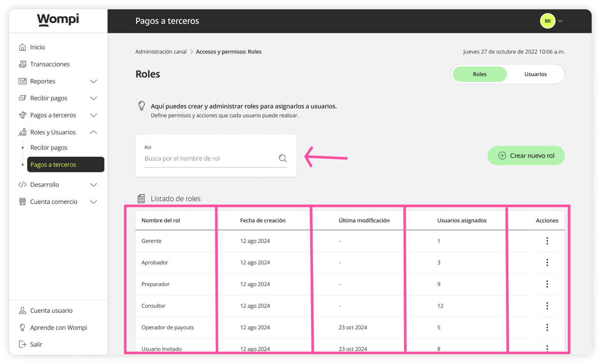Viewport: 601px width, 364px height.
Task: Select the Roles y Usuarios icon
Action: (23, 132)
